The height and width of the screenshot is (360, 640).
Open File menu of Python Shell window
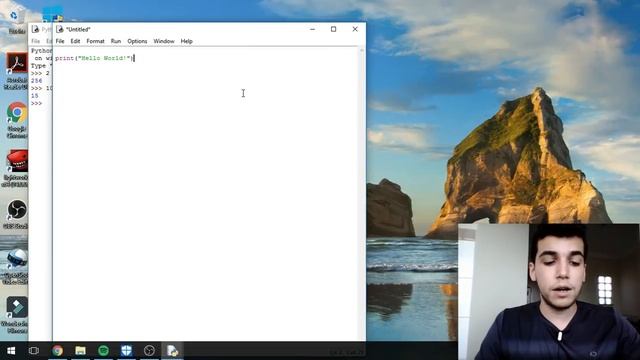pyautogui.click(x=36, y=41)
